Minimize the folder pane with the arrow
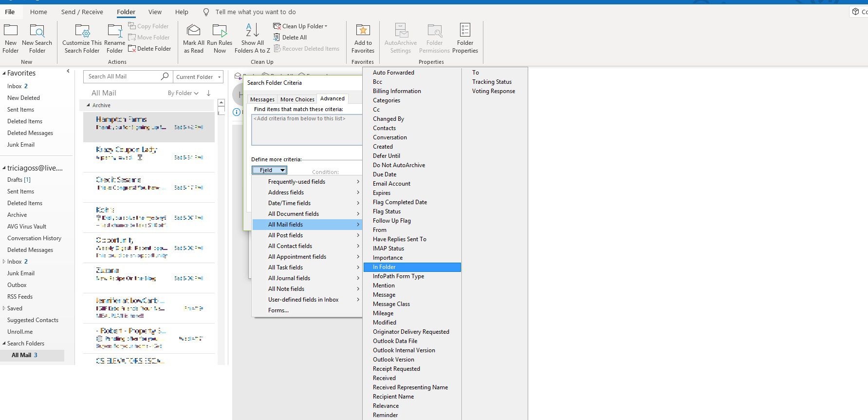Screen dimensions: 868x420 point(68,71)
